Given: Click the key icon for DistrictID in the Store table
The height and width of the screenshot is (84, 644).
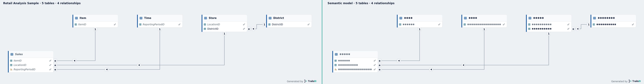Looking at the screenshot, I should [244, 29].
